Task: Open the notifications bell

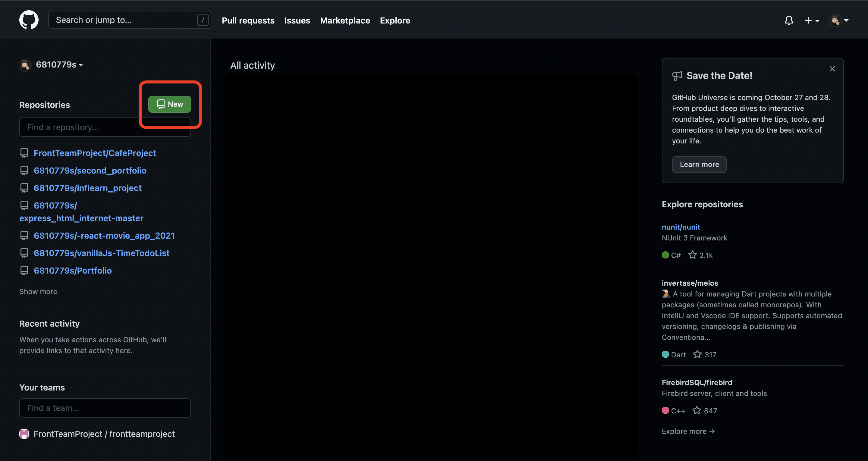Action: (x=788, y=20)
